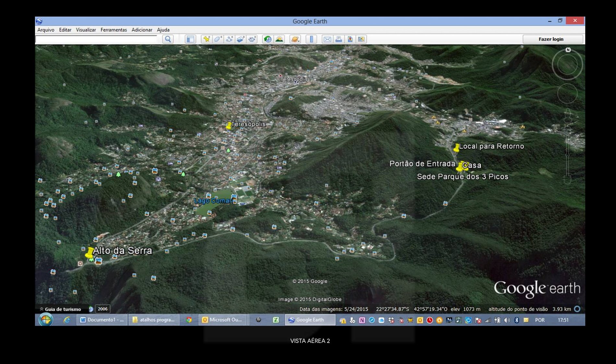Click inside the search input field
616x364 pixels.
(x=96, y=40)
